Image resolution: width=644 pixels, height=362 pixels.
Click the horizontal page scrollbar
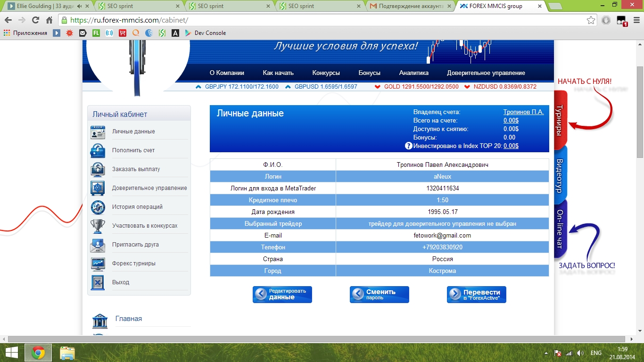point(317,339)
